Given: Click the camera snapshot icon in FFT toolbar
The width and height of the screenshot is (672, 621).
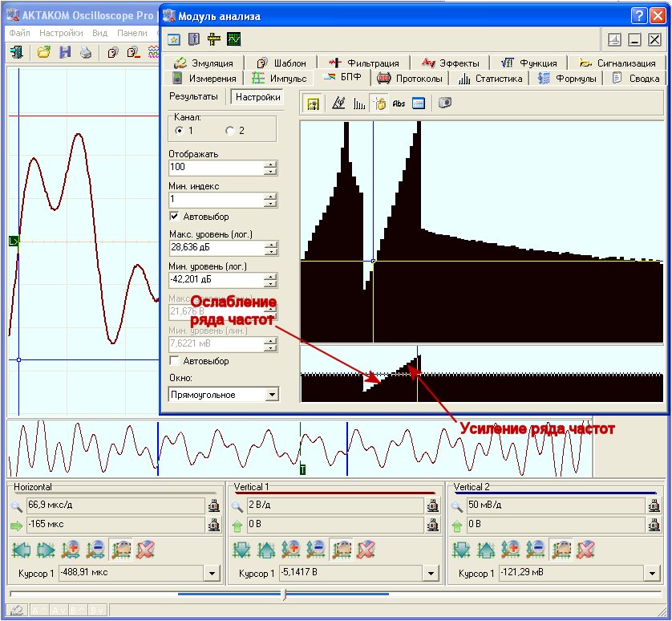Looking at the screenshot, I should click(x=445, y=103).
